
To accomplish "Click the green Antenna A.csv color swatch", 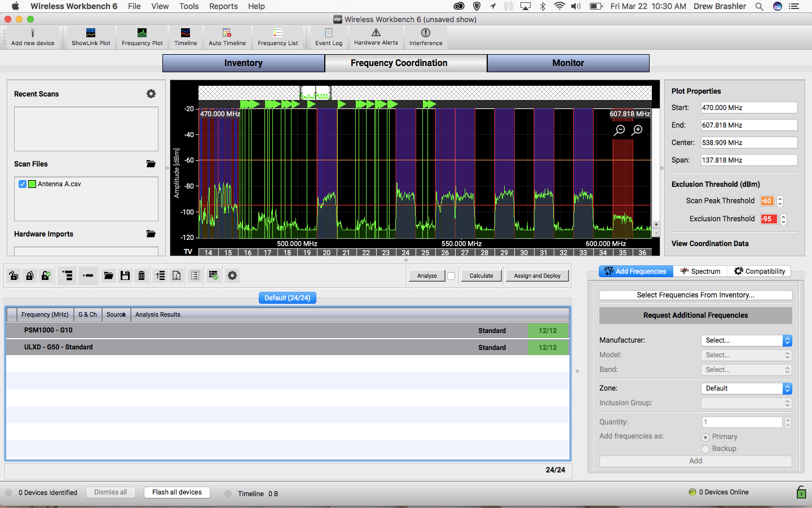I will click(32, 184).
